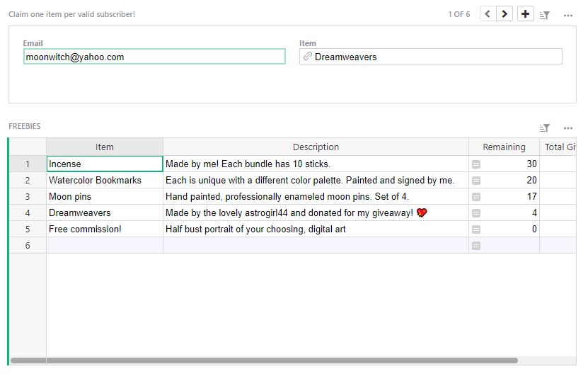
Task: Click the link icon beside Dreamweavers field
Action: pyautogui.click(x=308, y=57)
